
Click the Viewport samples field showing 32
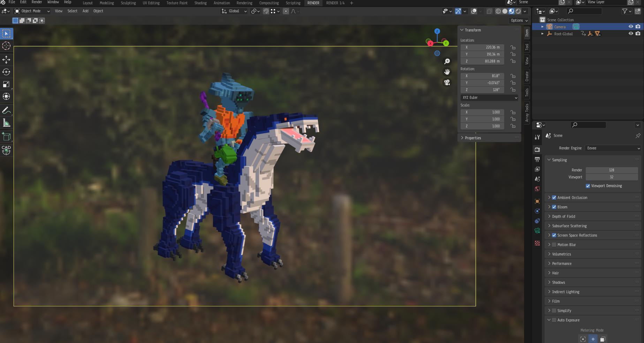coord(612,177)
